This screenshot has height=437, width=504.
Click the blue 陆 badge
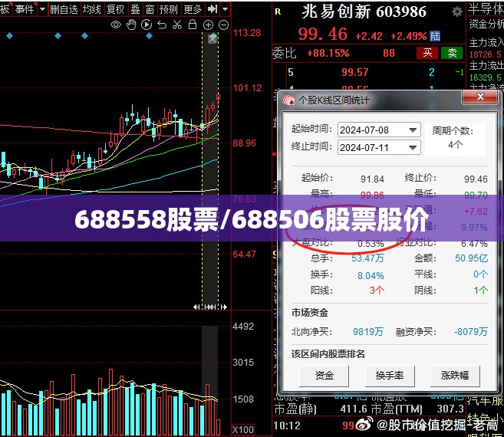coord(435,36)
